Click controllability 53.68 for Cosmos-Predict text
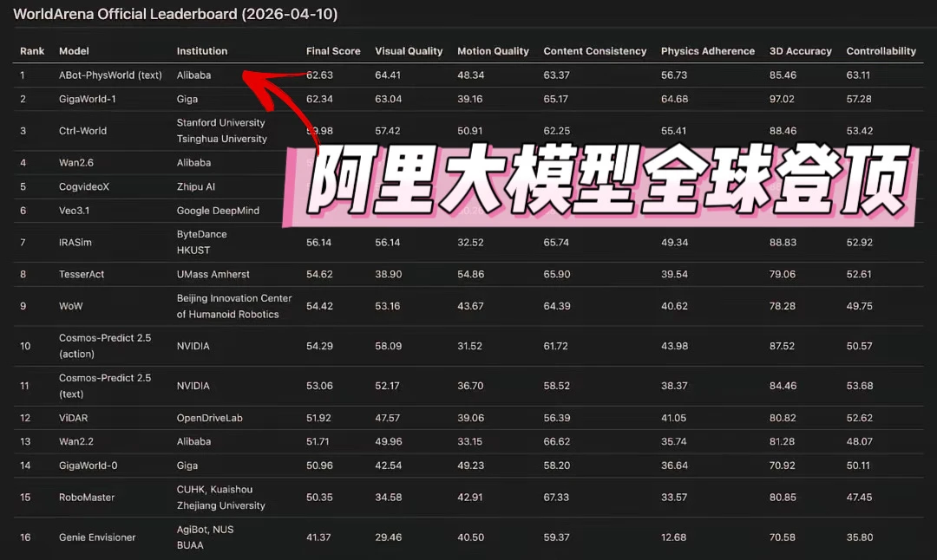The height and width of the screenshot is (560, 937). coord(860,387)
